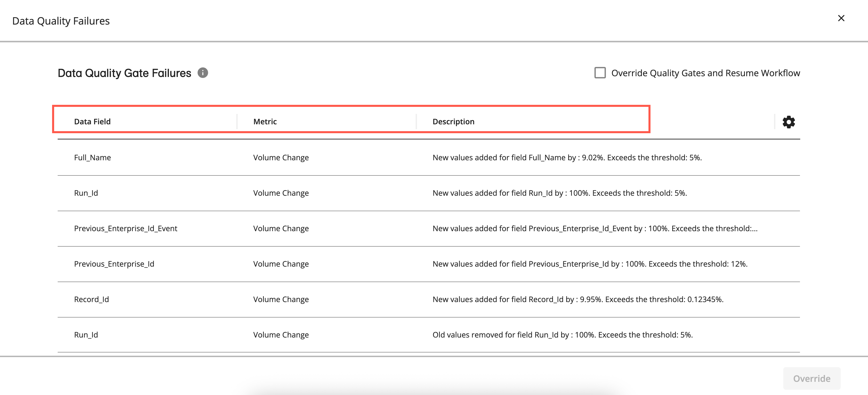The image size is (868, 395).
Task: Click description mentioning threshold 12%
Action: pos(590,264)
